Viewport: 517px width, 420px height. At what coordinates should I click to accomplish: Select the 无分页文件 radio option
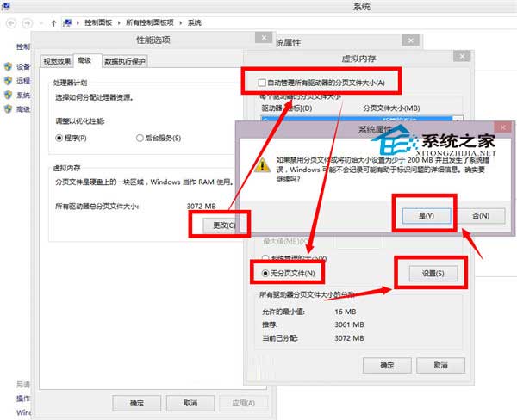(265, 274)
